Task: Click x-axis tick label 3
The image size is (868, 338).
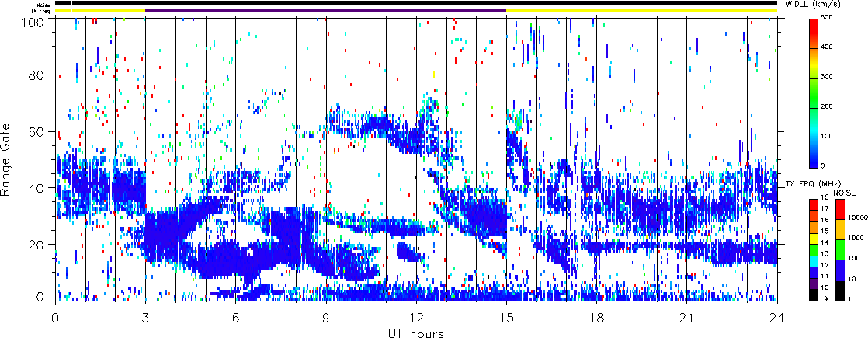Action: pyautogui.click(x=146, y=319)
